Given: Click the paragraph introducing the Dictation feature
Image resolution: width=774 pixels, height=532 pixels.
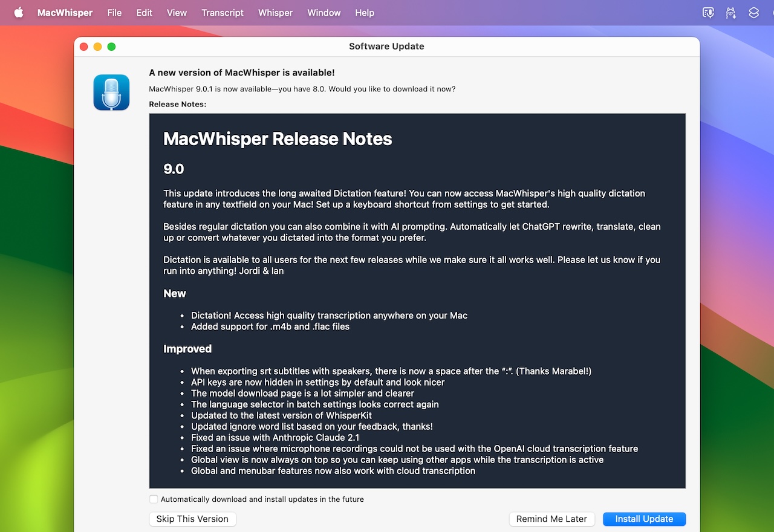Looking at the screenshot, I should pos(404,199).
